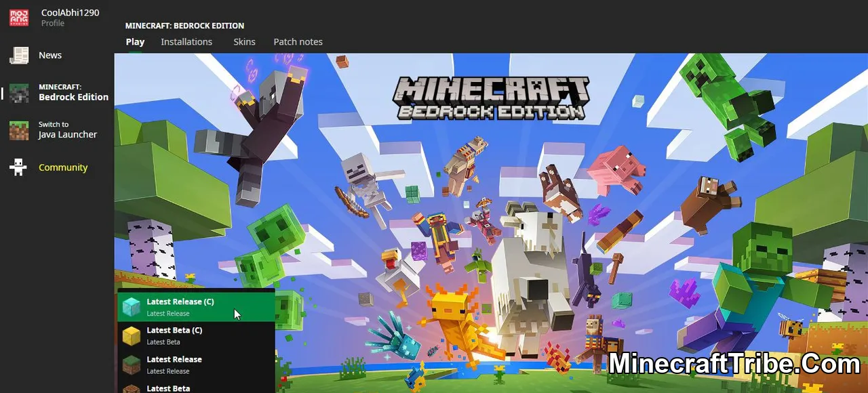This screenshot has height=393, width=868.
Task: Click the MINECRAFT: BEDROCK EDITION heading text
Action: 184,26
